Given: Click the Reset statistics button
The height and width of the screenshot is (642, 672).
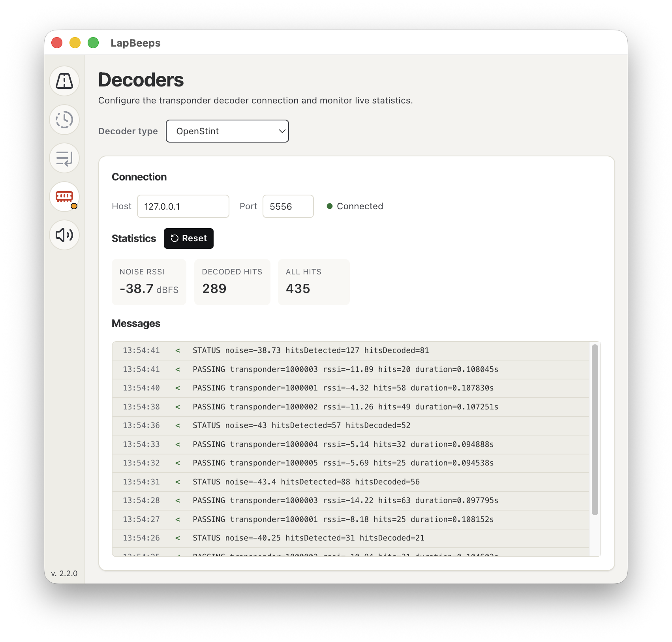Looking at the screenshot, I should tap(189, 238).
